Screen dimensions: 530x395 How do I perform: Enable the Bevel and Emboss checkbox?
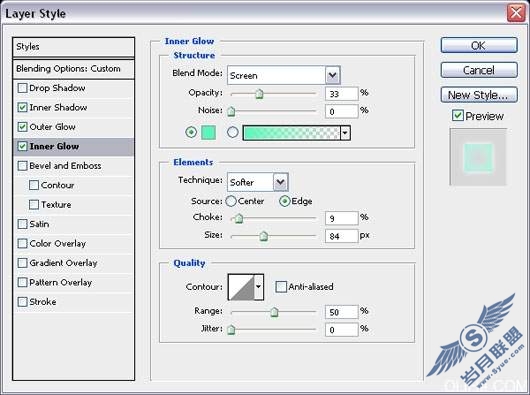tap(22, 166)
